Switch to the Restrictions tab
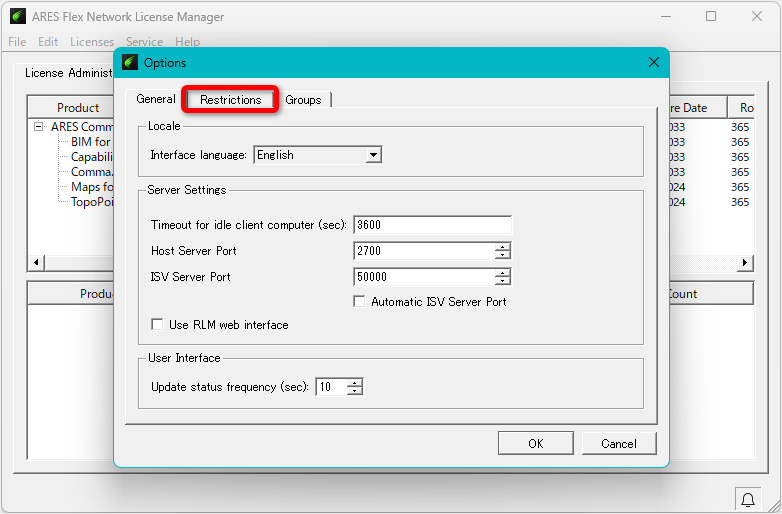The height and width of the screenshot is (514, 782). (230, 100)
